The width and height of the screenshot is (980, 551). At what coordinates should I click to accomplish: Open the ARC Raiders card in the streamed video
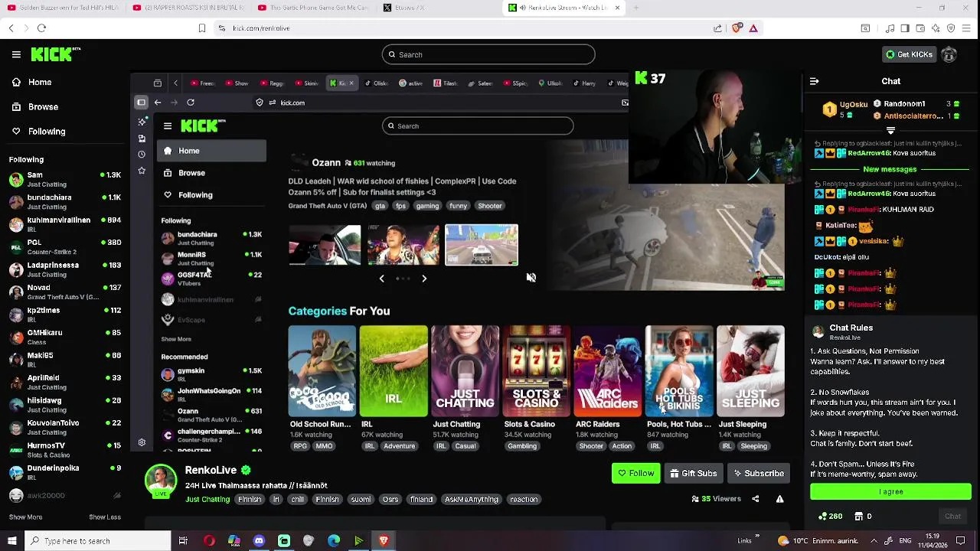click(x=608, y=372)
